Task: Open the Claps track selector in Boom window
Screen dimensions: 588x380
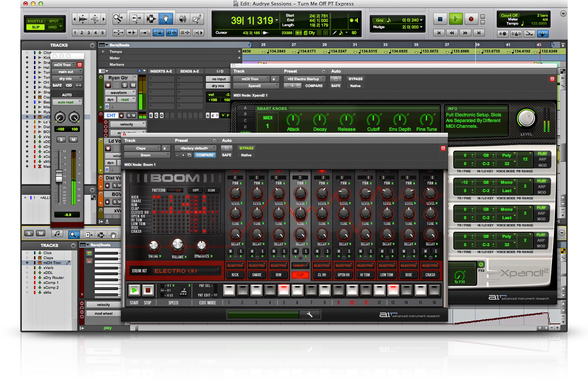Action: tap(142, 148)
